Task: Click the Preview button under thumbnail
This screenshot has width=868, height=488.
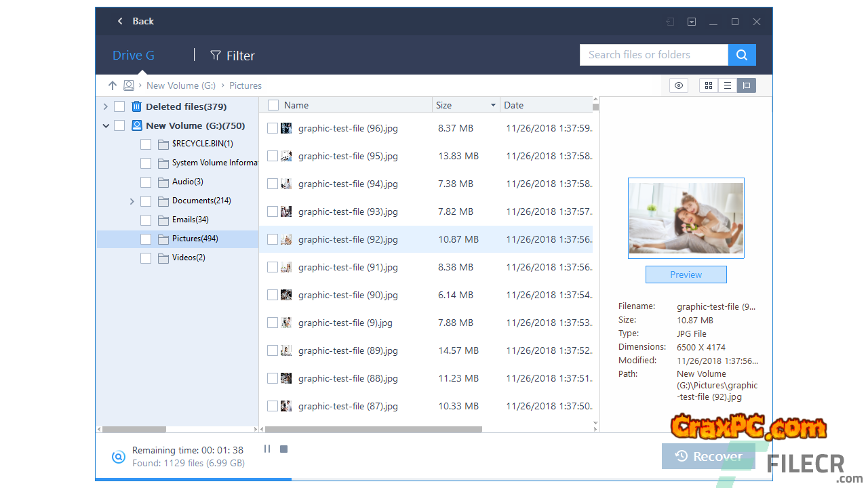Action: click(x=686, y=274)
